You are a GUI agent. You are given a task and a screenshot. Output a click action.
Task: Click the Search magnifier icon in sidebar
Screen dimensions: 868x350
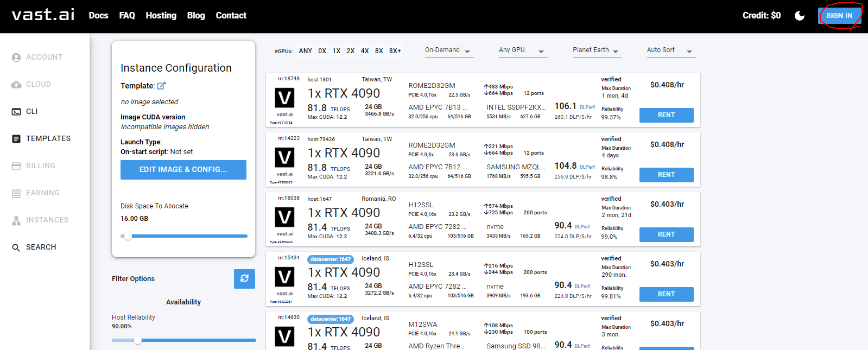(16, 247)
